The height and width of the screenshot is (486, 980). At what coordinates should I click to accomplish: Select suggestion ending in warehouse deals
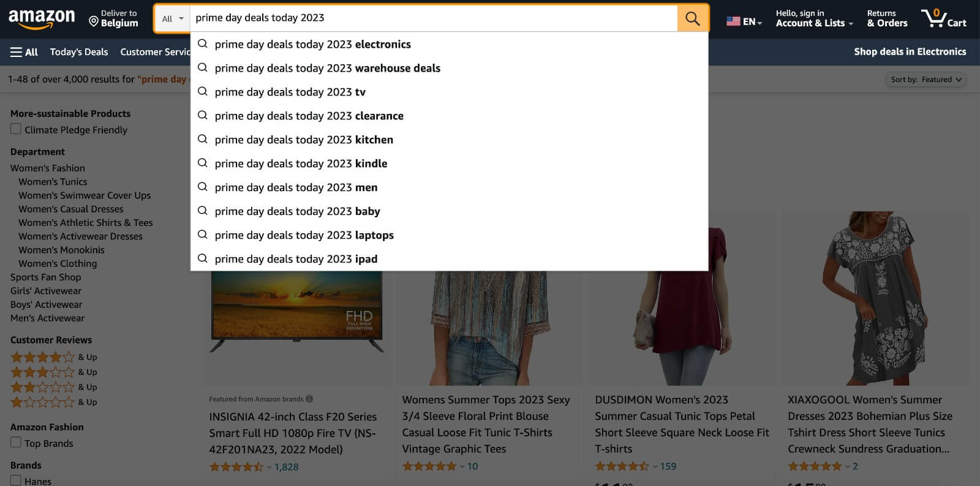click(450, 68)
